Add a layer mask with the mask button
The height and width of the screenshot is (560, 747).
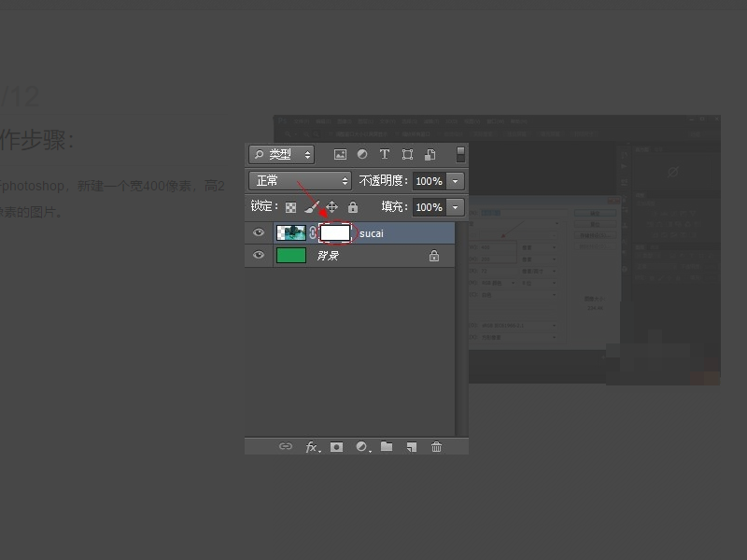coord(336,447)
